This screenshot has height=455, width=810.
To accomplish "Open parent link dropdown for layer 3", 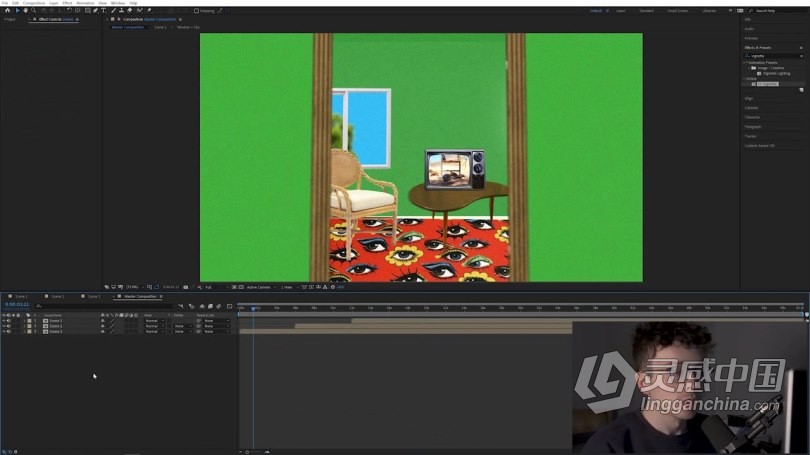I will click(x=216, y=332).
